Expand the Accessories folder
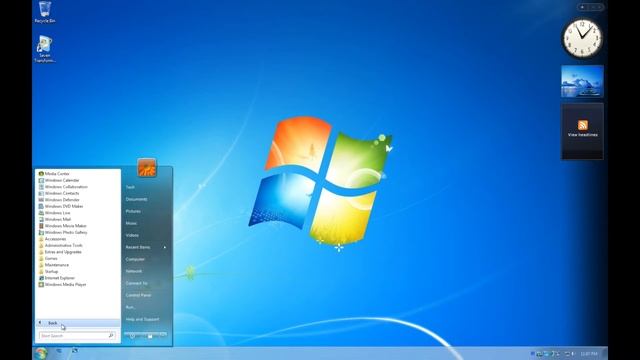 52,239
